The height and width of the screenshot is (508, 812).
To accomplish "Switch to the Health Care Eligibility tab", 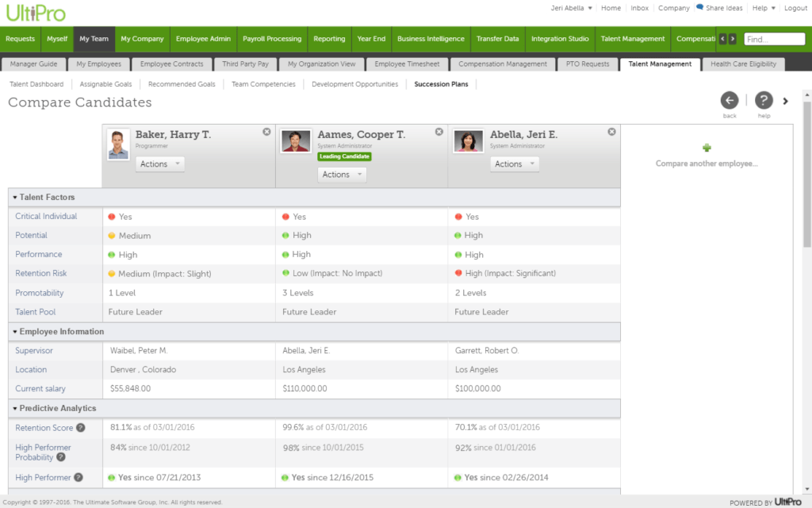I will point(743,64).
